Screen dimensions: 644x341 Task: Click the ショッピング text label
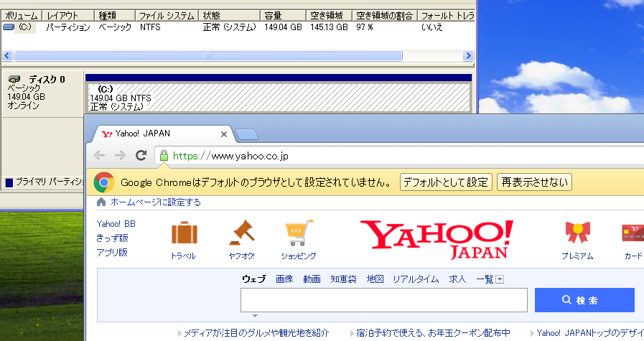point(299,256)
